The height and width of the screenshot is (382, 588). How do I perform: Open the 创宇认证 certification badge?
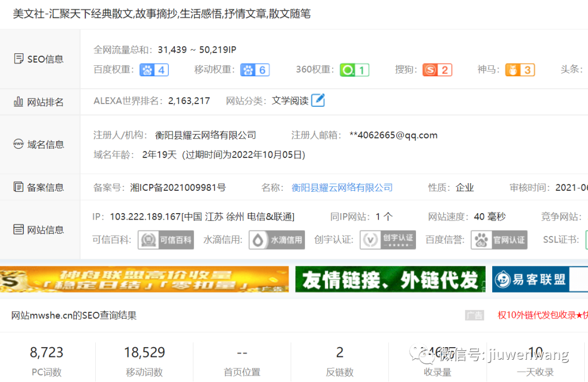tap(388, 240)
